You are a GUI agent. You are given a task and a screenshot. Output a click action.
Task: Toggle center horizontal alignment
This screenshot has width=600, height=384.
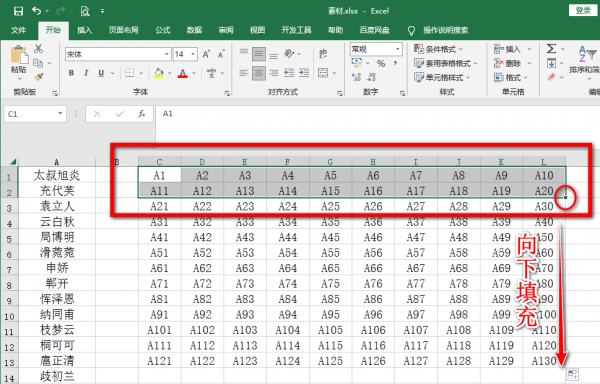pyautogui.click(x=259, y=73)
